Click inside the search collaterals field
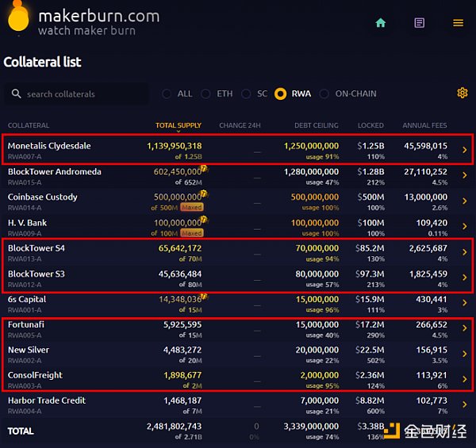This screenshot has width=476, height=448. [76, 94]
